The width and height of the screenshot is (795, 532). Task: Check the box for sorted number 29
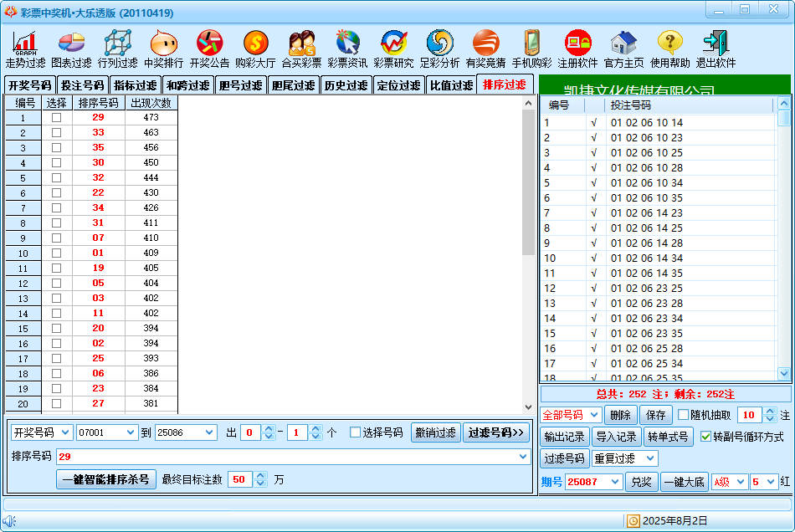click(56, 118)
